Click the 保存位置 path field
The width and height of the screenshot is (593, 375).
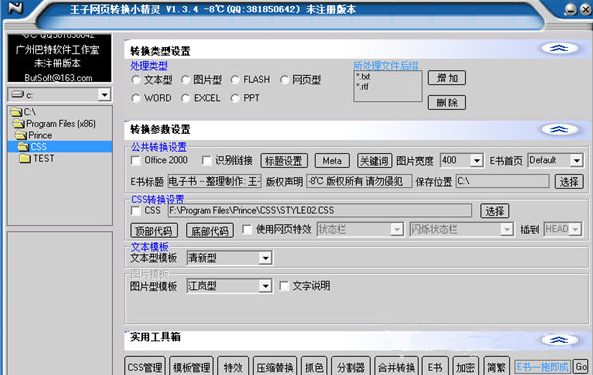[503, 181]
